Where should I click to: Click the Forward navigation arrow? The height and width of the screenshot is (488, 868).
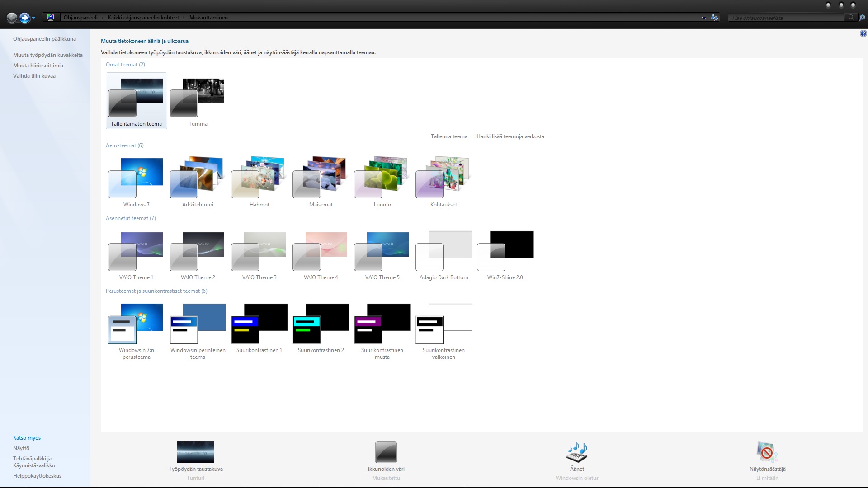click(x=24, y=18)
